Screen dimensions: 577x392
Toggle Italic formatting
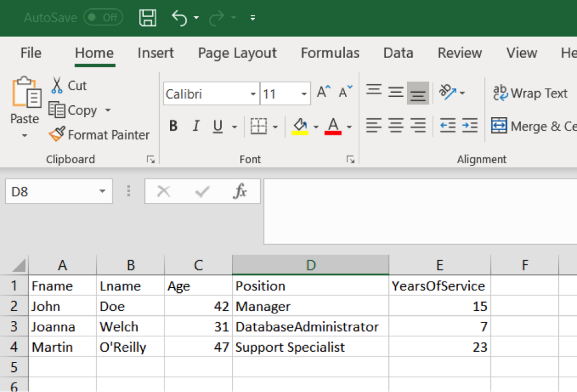pos(196,127)
